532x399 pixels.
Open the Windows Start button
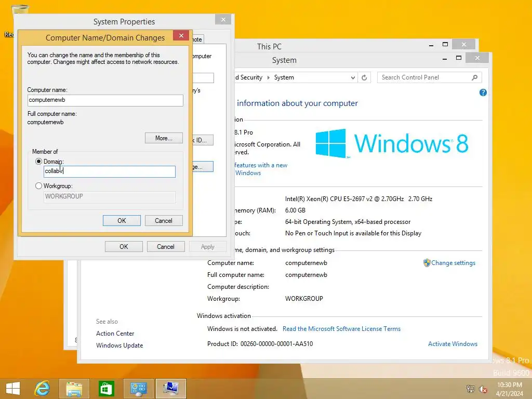pos(13,389)
